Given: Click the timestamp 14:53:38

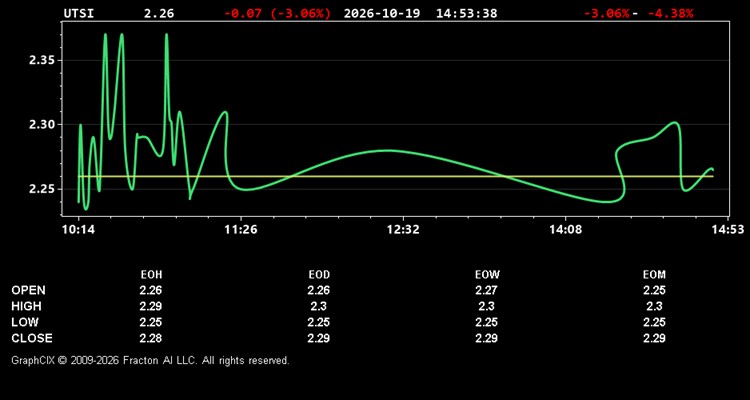Looking at the screenshot, I should (466, 13).
